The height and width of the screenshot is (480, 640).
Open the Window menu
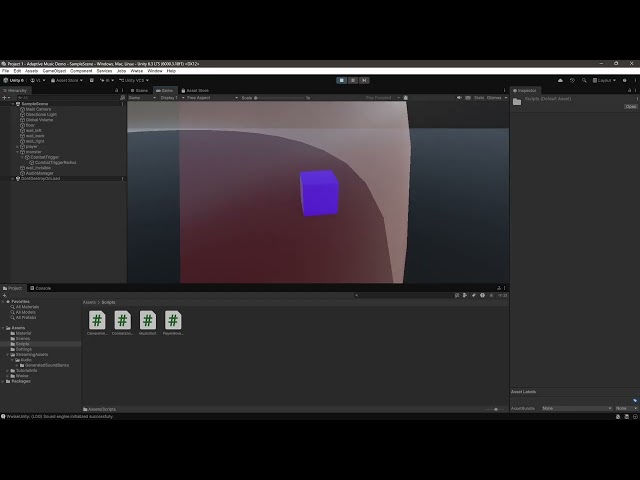click(155, 71)
